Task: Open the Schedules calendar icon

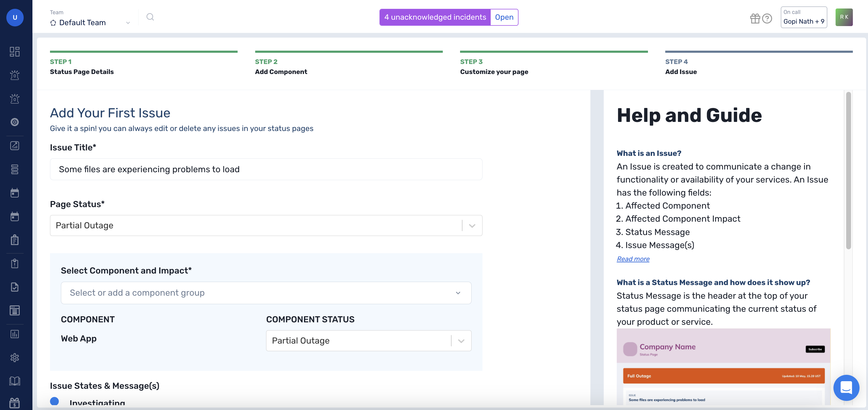Action: [15, 193]
